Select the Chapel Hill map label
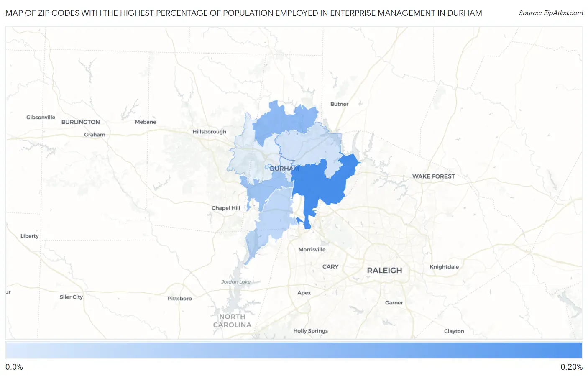The width and height of the screenshot is (588, 376). pos(226,208)
